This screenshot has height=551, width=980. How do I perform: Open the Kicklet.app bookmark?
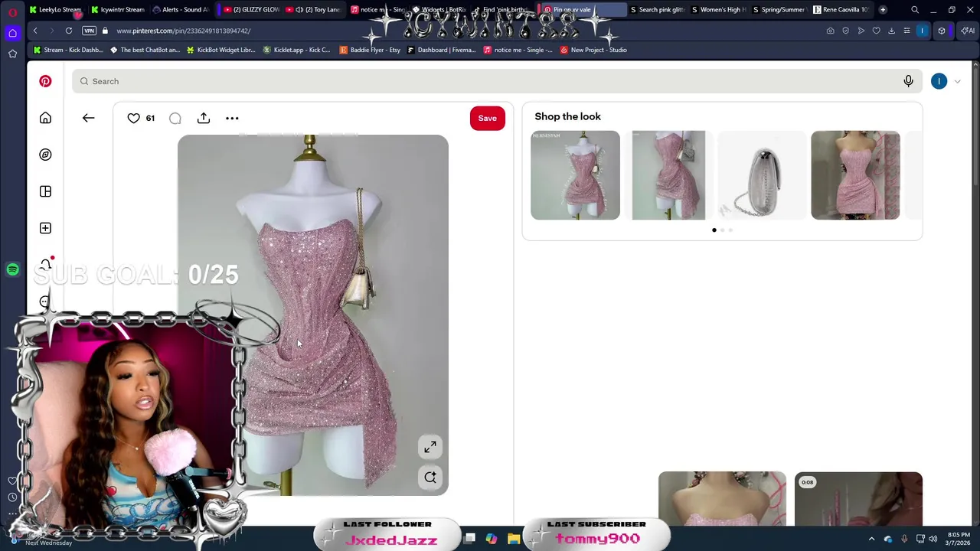[296, 50]
